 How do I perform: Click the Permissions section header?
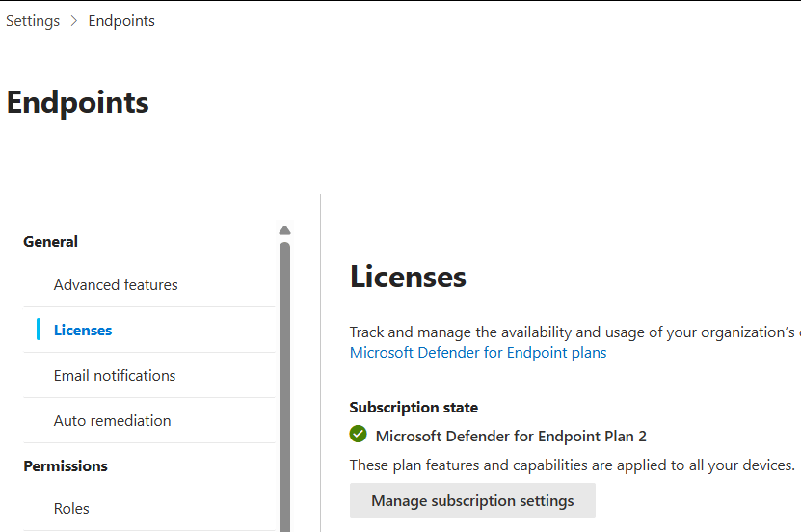point(66,466)
